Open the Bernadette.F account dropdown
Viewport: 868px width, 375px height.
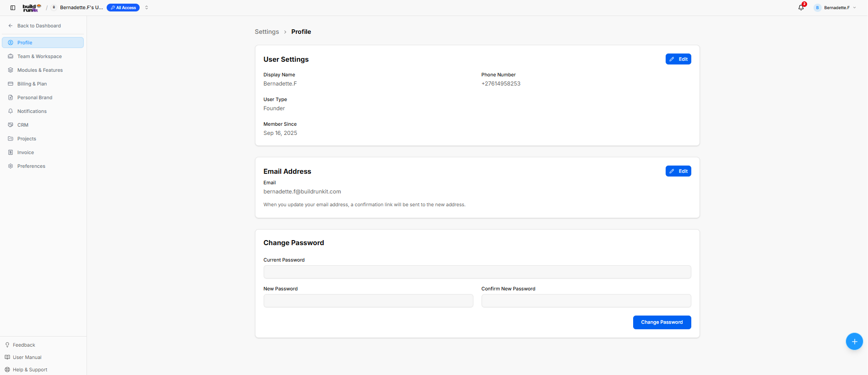tap(835, 8)
